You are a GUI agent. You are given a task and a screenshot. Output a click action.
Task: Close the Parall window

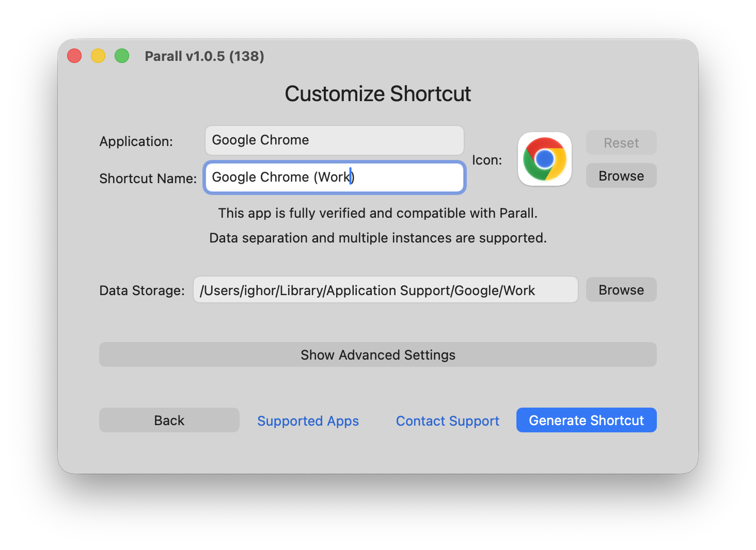74,55
